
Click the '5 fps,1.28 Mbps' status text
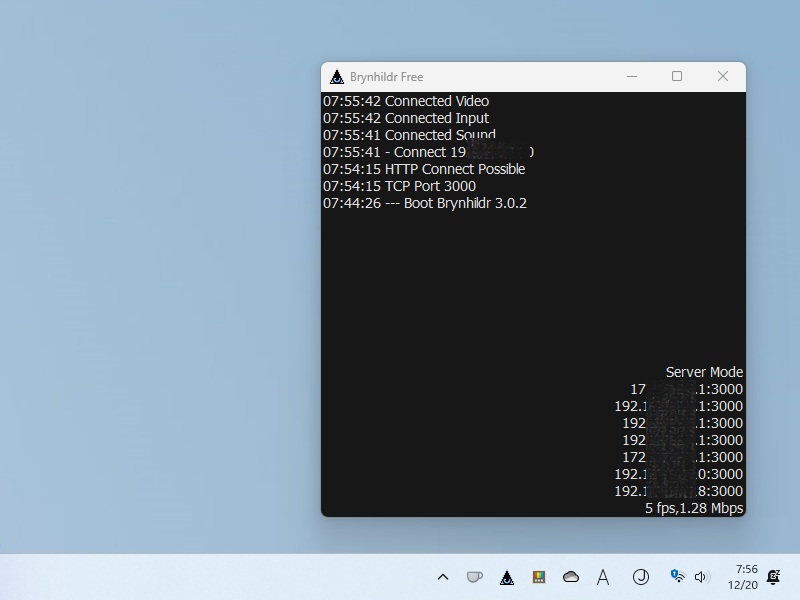pyautogui.click(x=694, y=508)
